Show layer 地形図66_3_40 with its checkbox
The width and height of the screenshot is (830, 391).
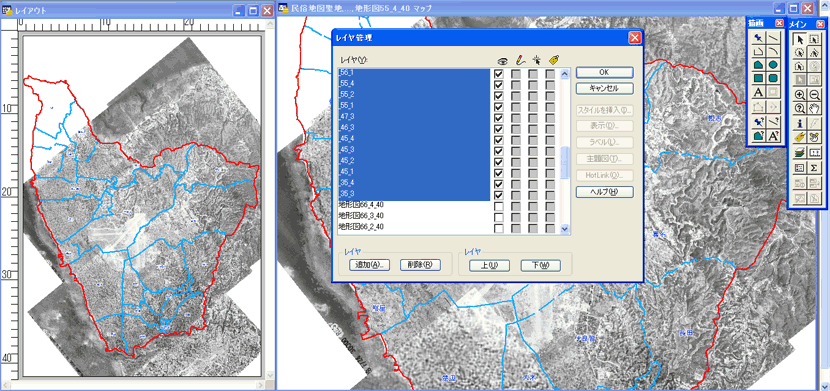[x=498, y=217]
